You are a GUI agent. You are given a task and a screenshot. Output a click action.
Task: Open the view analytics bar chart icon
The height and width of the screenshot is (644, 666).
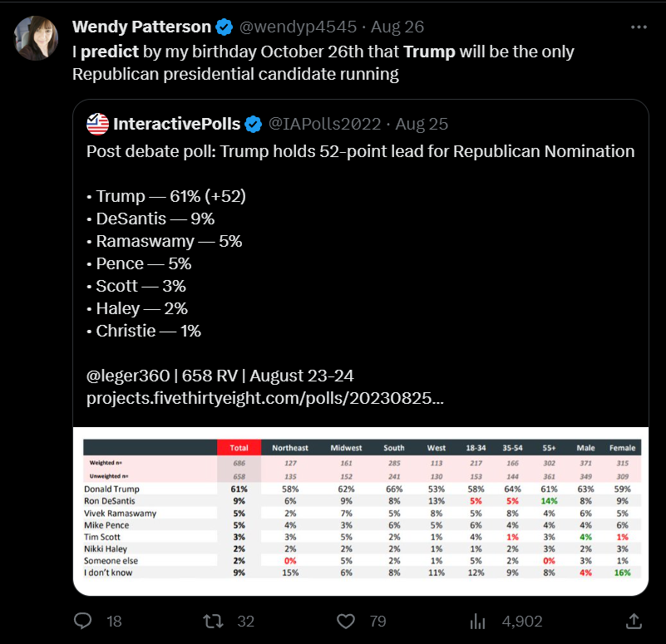[x=478, y=622]
